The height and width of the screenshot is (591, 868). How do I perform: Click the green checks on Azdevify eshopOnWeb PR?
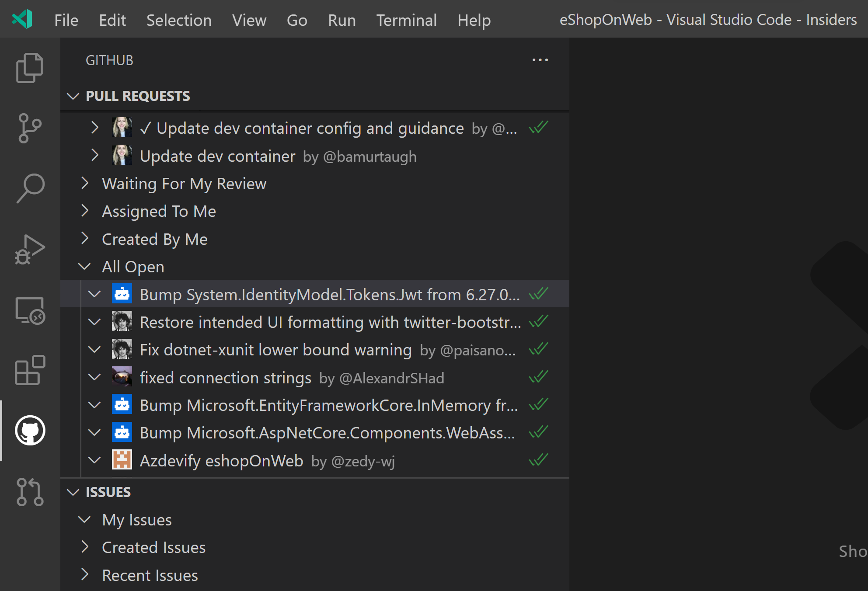(538, 460)
